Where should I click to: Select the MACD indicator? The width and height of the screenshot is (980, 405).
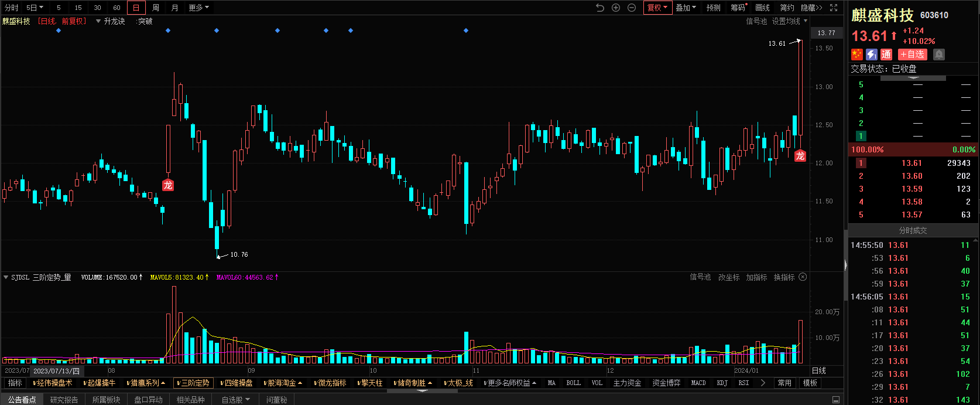698,383
